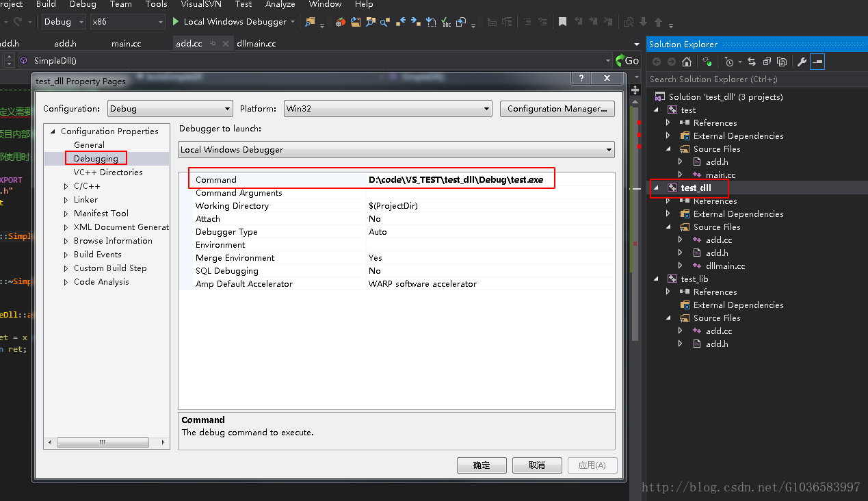Image resolution: width=868 pixels, height=501 pixels.
Task: Open the Analyze menu
Action: pos(280,4)
